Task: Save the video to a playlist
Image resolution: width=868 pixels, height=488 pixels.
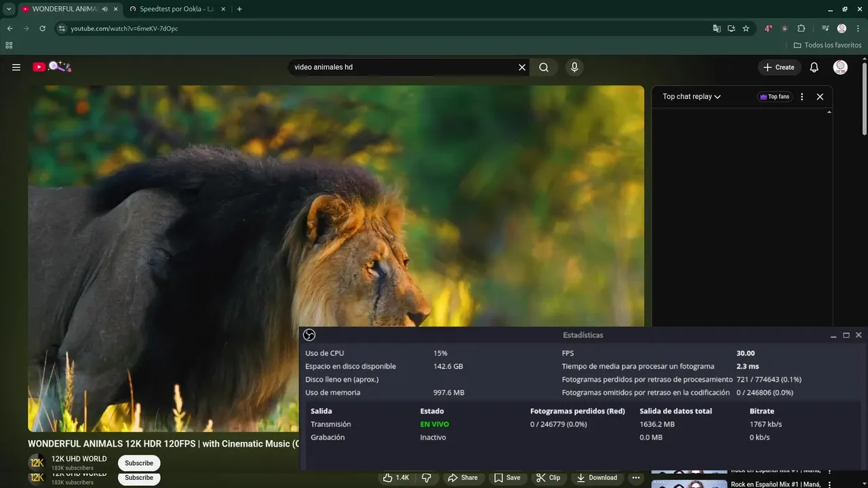Action: point(507,478)
